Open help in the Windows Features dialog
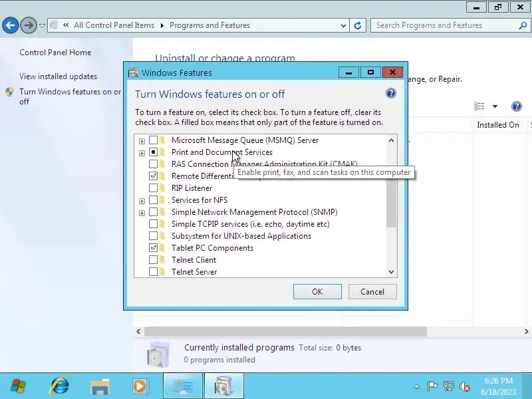Screen dimensions: 532x399 coord(391,93)
